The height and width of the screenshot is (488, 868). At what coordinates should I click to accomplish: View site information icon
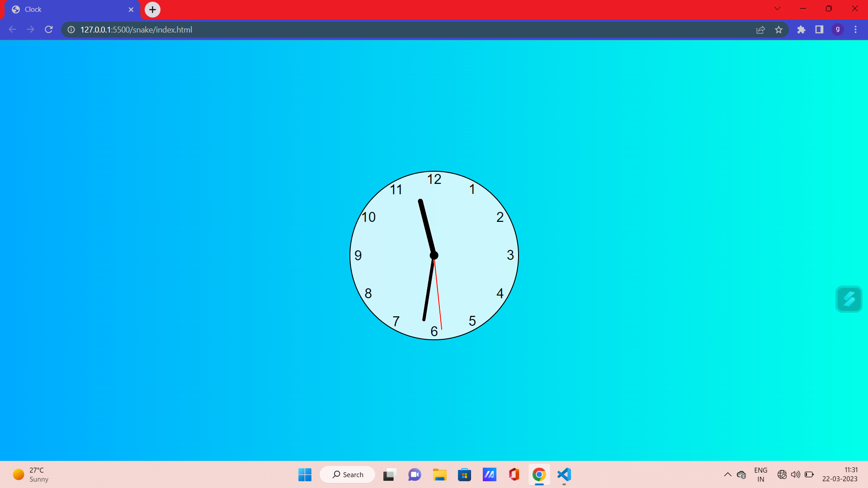(71, 29)
